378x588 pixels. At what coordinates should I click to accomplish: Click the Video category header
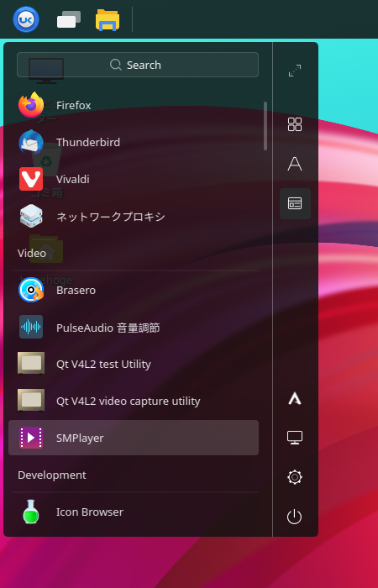(x=32, y=254)
